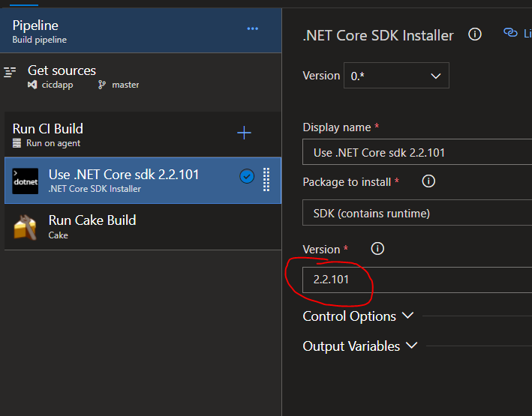Click the dotnet task icon
Image resolution: width=532 pixels, height=416 pixels.
tap(25, 181)
